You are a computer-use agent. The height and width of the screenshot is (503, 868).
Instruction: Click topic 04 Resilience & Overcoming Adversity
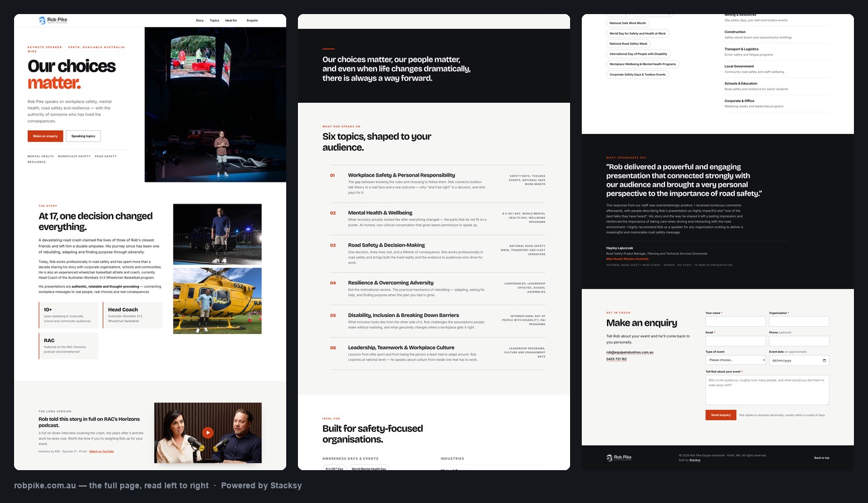coord(438,289)
